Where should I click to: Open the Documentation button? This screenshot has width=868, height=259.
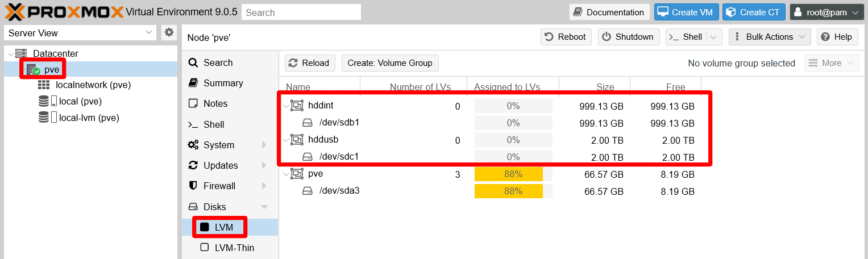click(x=609, y=12)
